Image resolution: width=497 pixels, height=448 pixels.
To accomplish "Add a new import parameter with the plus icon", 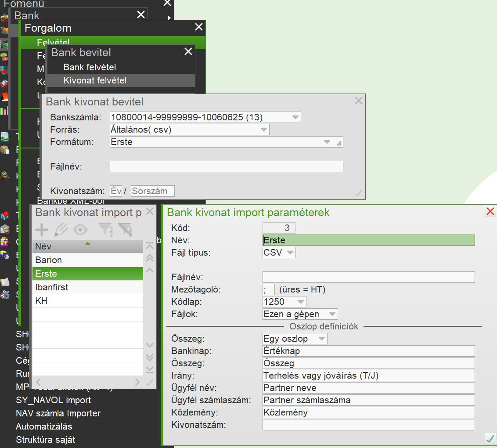I will pyautogui.click(x=42, y=230).
